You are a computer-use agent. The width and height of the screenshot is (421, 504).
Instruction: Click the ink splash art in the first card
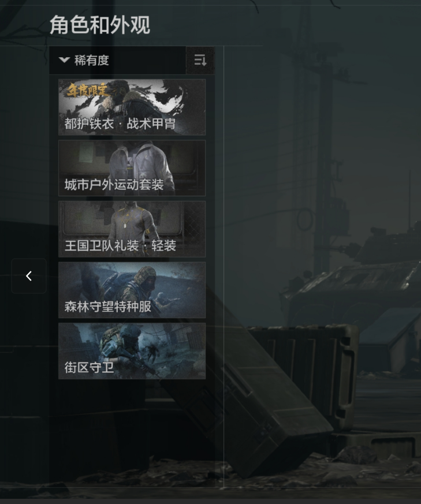167,96
